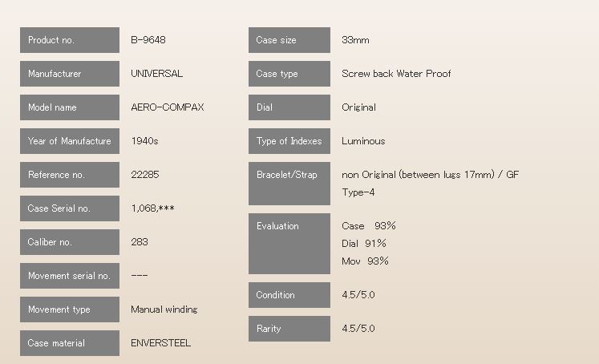Select the B-9648 product number text
The width and height of the screenshot is (599, 364).
pos(148,40)
